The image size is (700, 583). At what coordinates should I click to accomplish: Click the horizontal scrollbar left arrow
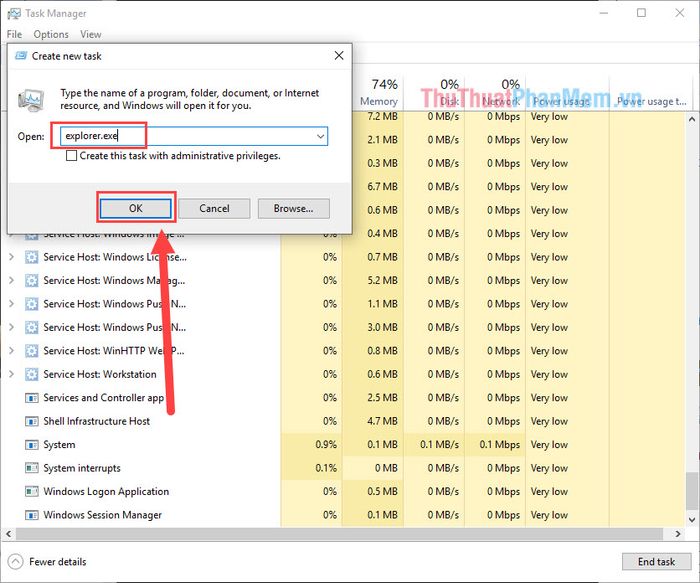coord(8,534)
